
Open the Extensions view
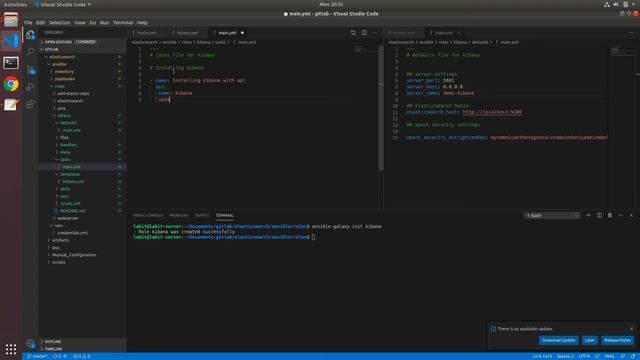click(x=31, y=104)
